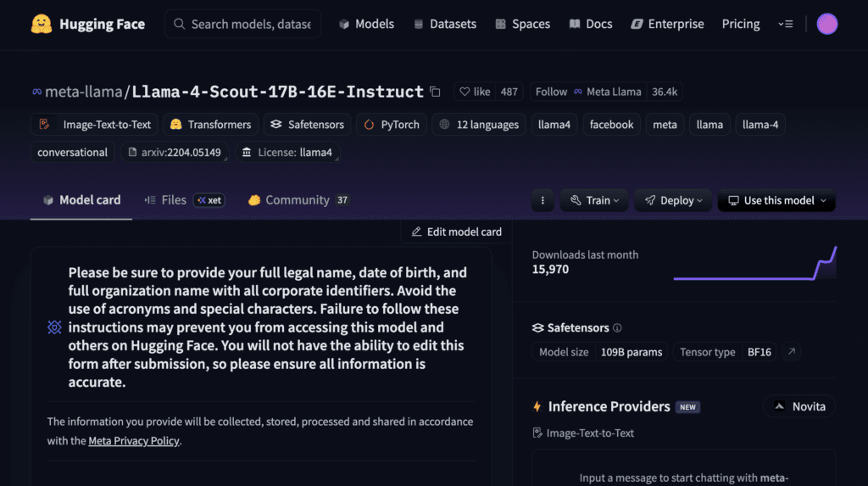Select the Novita inference provider

click(x=799, y=407)
